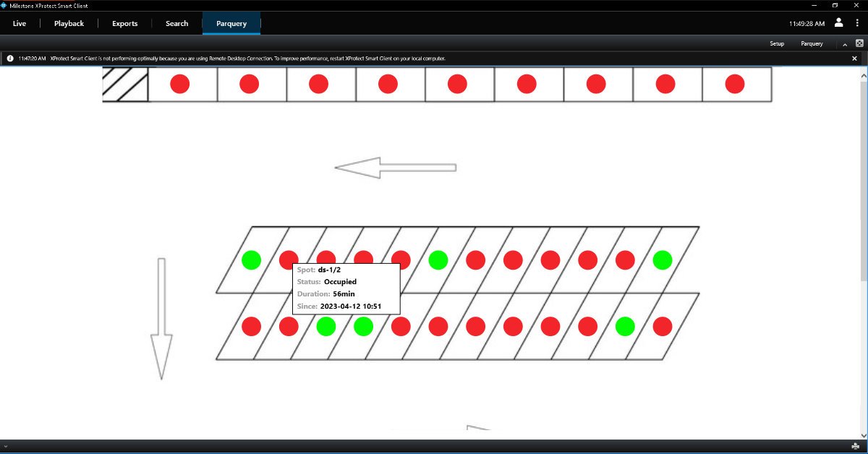Open the Parquery dropdown in the toolbar
This screenshot has height=454, width=868.
(x=812, y=44)
